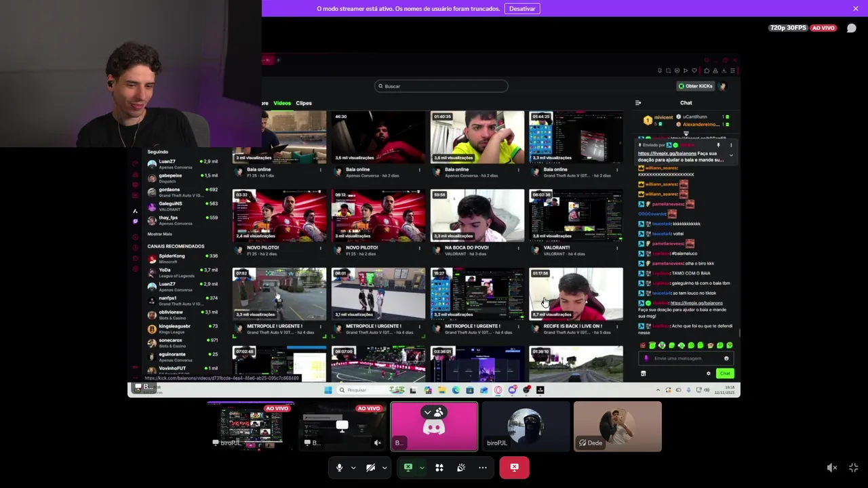Switch to the Clipes tab on Kick
The image size is (868, 488).
[x=304, y=103]
